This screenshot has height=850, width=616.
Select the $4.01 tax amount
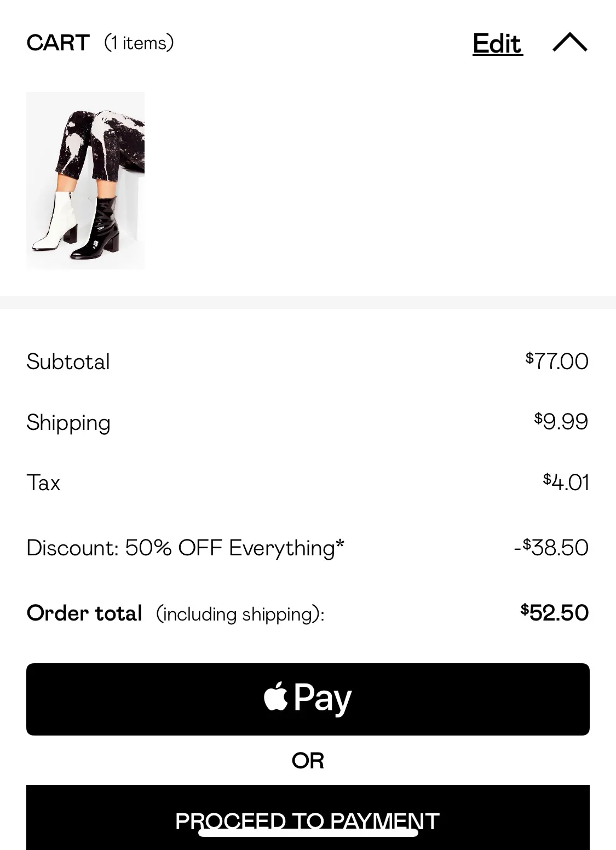[566, 482]
